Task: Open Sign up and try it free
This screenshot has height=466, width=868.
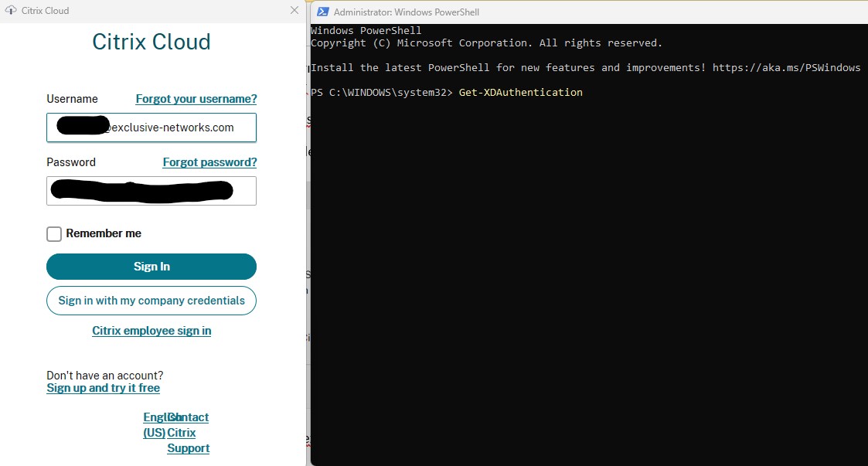Action: (x=103, y=388)
